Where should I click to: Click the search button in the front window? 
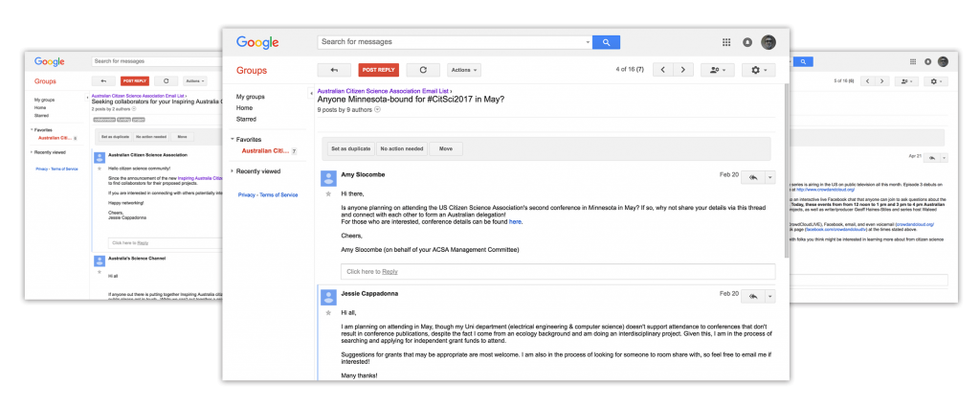(x=606, y=42)
